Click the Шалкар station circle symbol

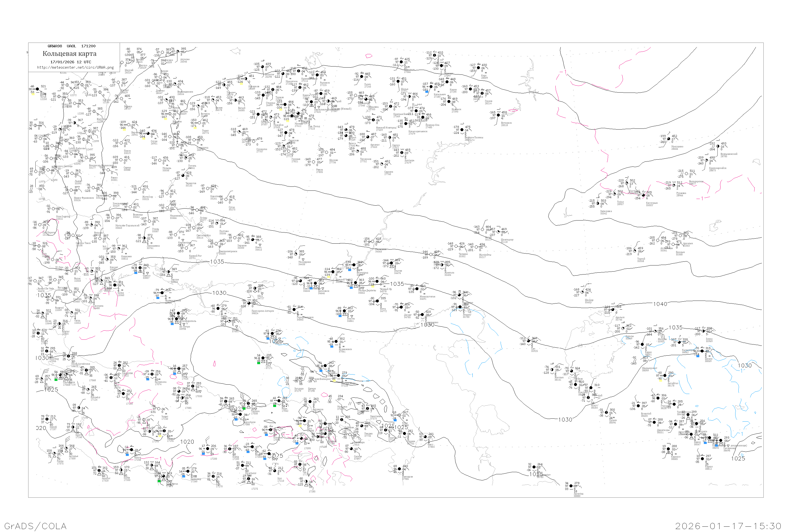tap(582, 292)
